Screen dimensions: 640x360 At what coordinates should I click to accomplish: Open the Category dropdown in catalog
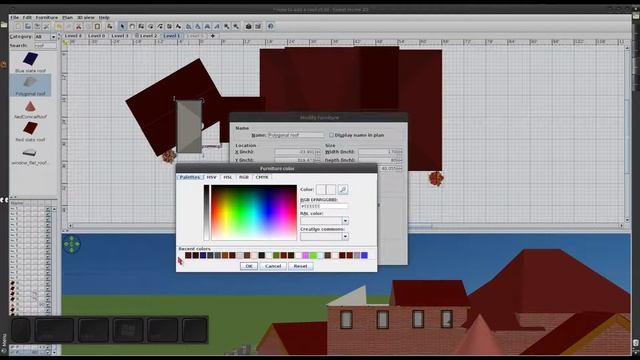coord(53,37)
